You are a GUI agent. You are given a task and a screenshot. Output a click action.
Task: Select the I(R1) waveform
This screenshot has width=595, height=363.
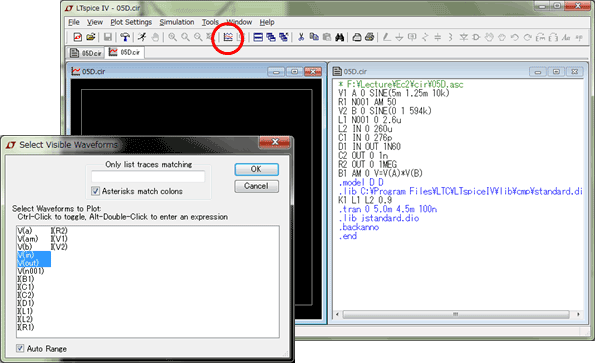[25, 327]
